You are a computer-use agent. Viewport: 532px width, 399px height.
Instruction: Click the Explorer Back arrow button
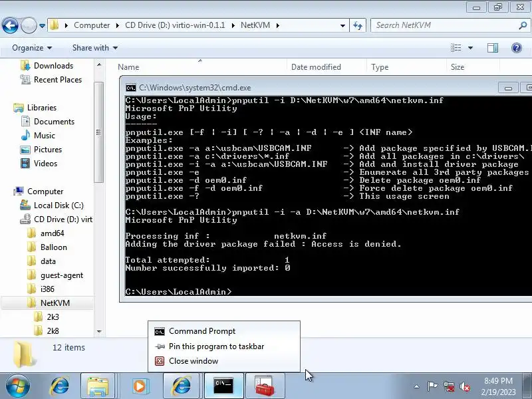pyautogui.click(x=10, y=25)
